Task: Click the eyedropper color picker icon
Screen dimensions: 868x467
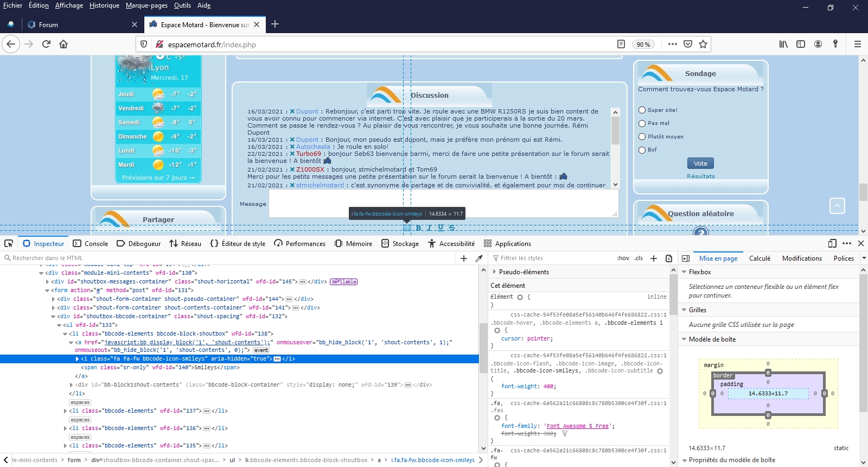Action: tap(479, 258)
